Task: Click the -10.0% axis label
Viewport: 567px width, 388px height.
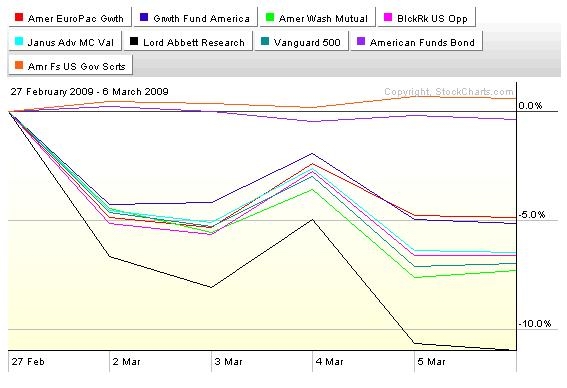Action: pos(535,324)
